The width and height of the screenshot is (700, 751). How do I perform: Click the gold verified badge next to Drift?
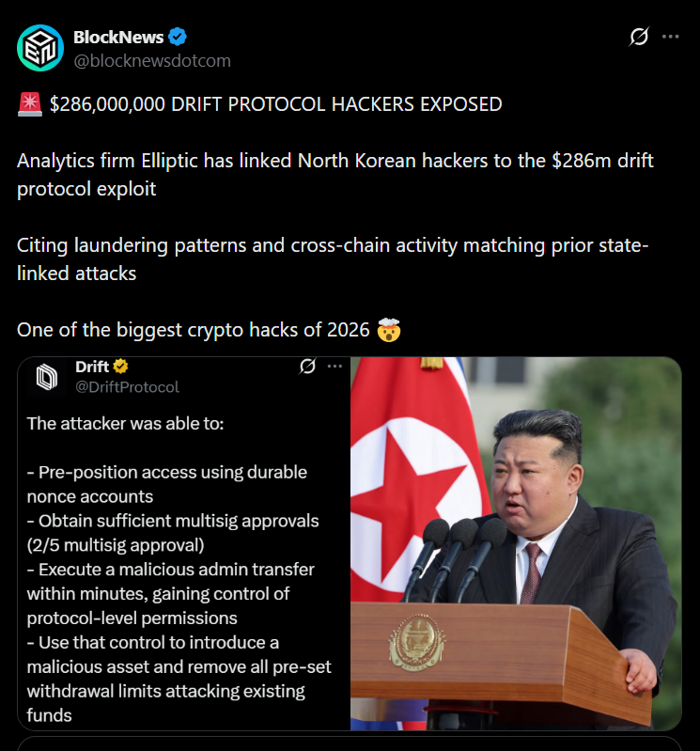120,367
